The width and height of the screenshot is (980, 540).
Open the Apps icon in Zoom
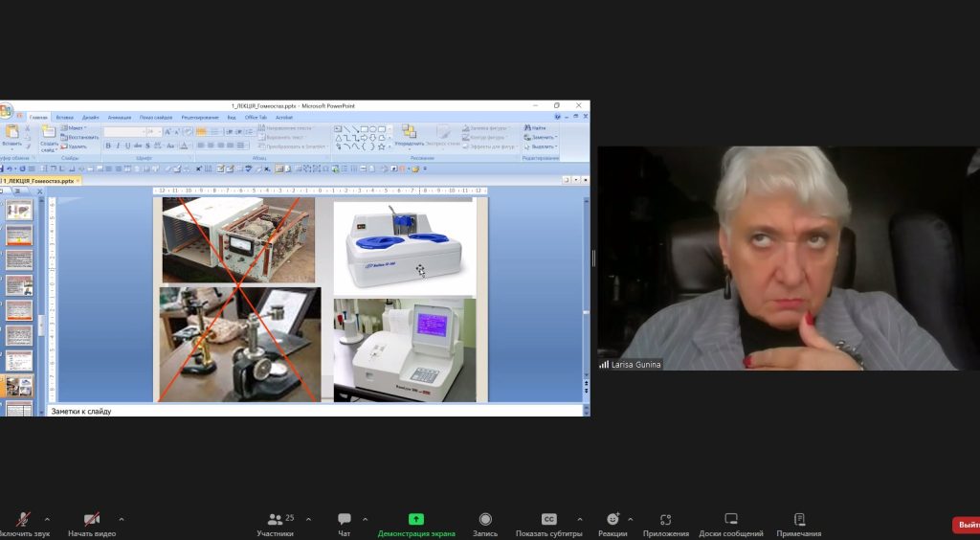(665, 520)
